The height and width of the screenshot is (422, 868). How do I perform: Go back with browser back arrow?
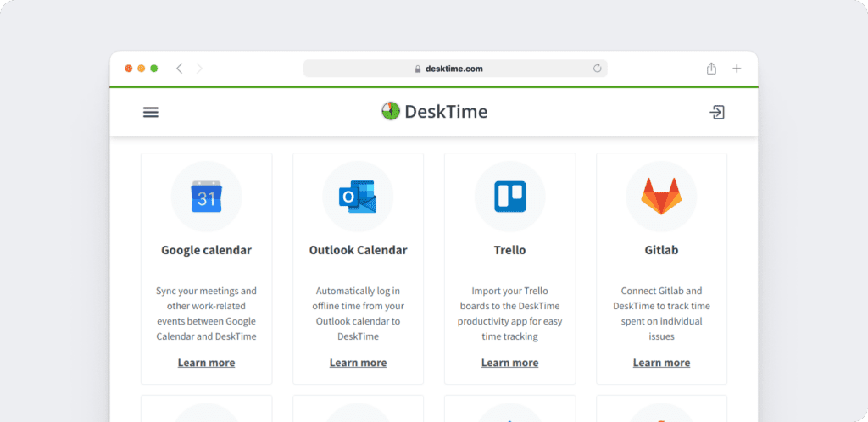point(179,69)
